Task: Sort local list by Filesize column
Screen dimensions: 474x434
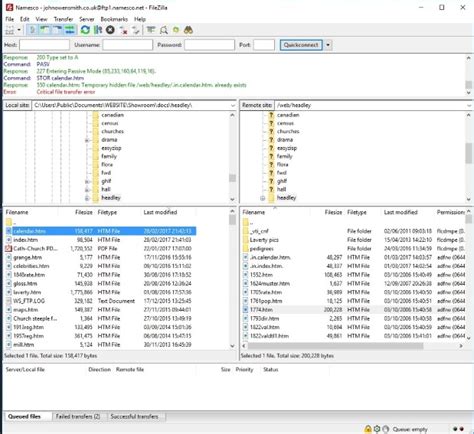Action: click(x=84, y=212)
